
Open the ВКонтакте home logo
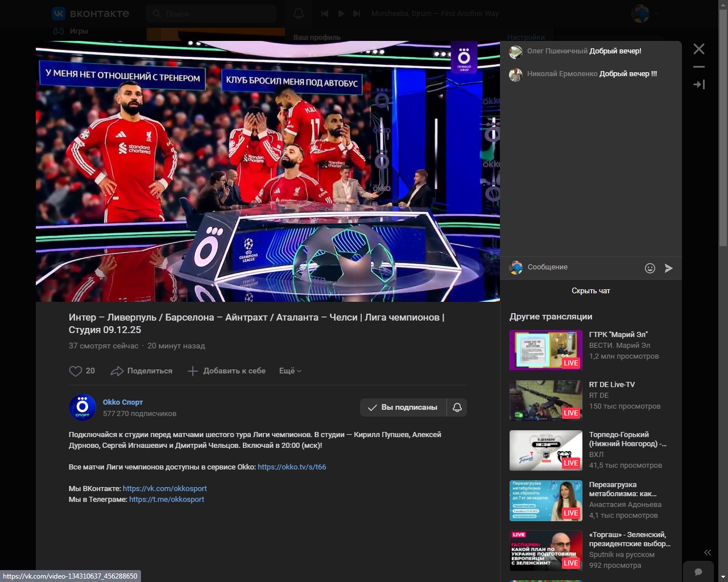point(90,13)
